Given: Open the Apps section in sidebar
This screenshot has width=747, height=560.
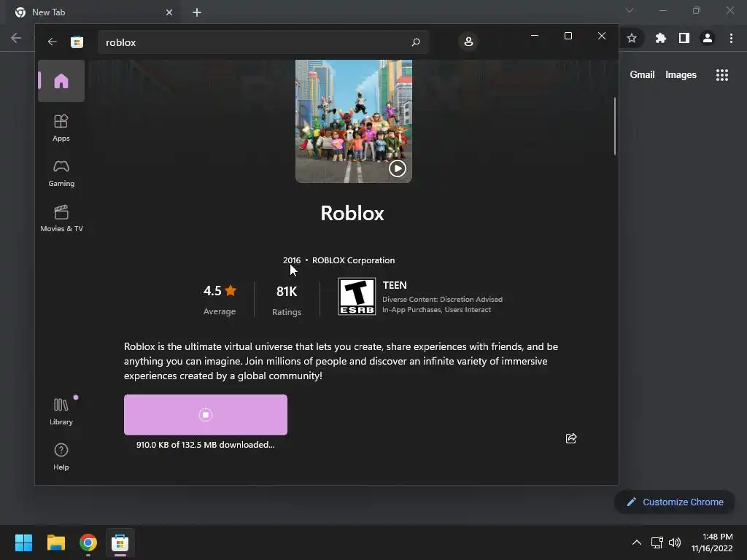Looking at the screenshot, I should click(61, 128).
